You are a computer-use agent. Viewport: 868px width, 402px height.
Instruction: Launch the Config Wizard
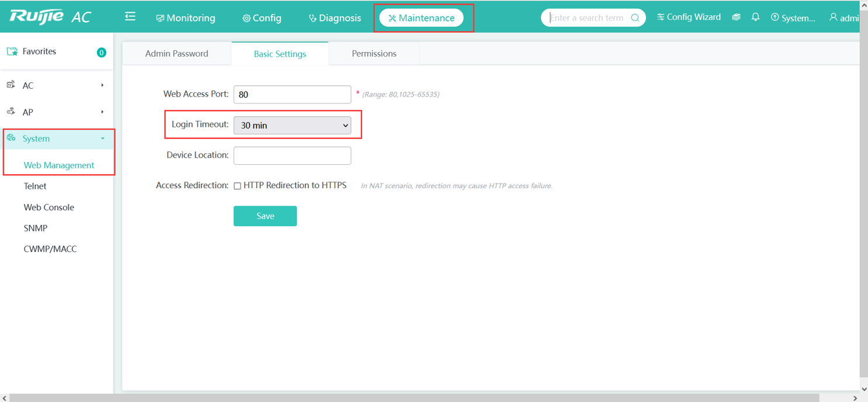pyautogui.click(x=689, y=18)
